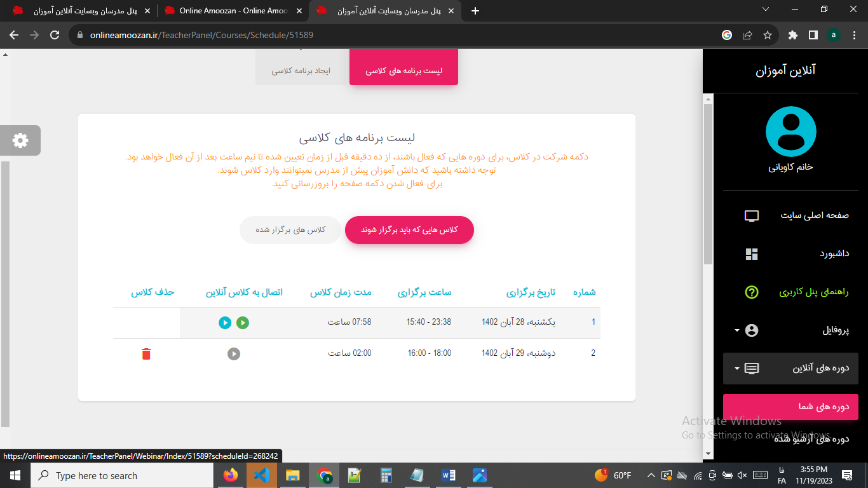Click the time range 15:40 - 23:38
The height and width of the screenshot is (488, 868).
[x=429, y=322]
